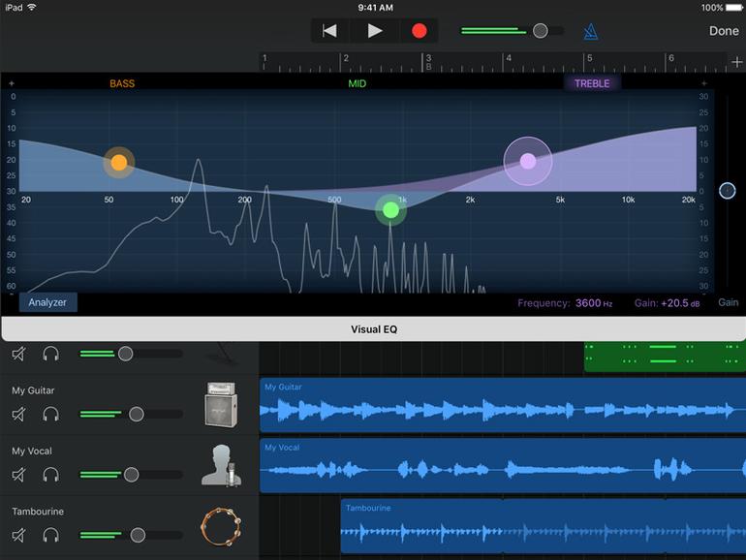Adjust volume slider of track above My Guitar

[126, 354]
